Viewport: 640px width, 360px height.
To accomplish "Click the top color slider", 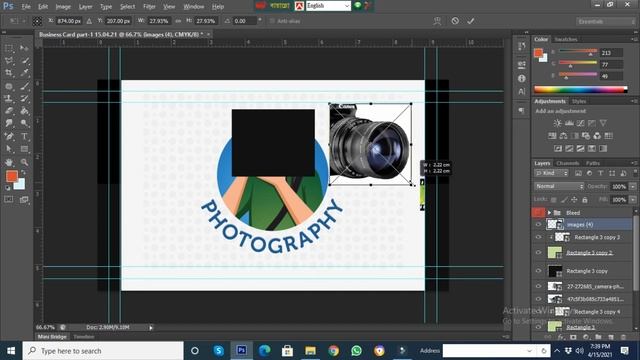I will click(x=578, y=51).
